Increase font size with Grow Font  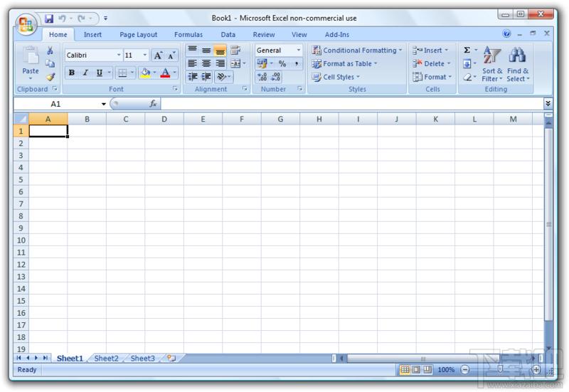point(158,55)
